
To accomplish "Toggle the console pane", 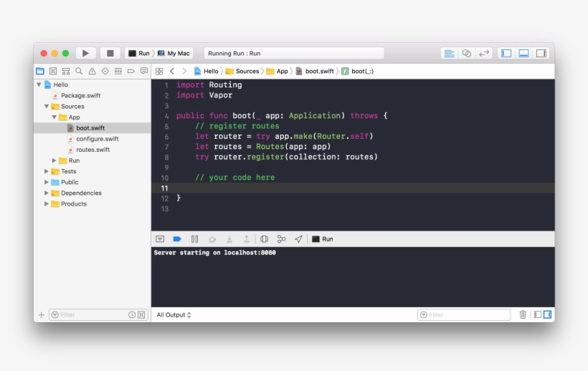I will click(x=548, y=315).
